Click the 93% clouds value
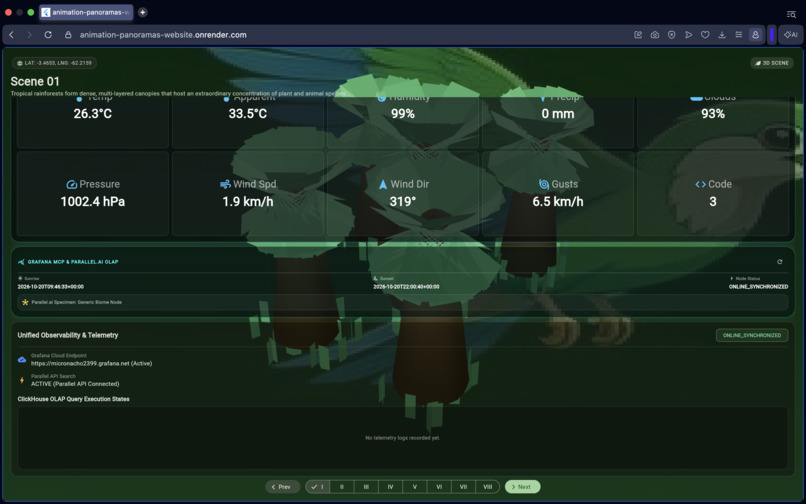 (x=713, y=114)
